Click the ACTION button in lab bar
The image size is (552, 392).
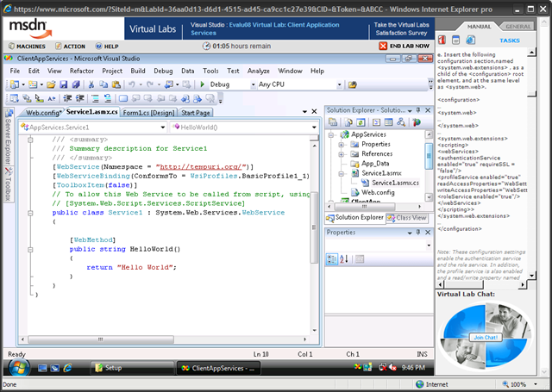click(70, 47)
